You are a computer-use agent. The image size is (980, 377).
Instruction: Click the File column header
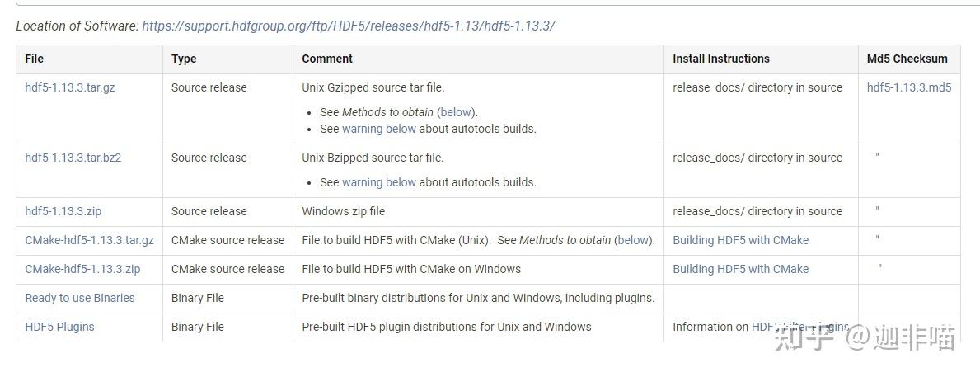(35, 59)
